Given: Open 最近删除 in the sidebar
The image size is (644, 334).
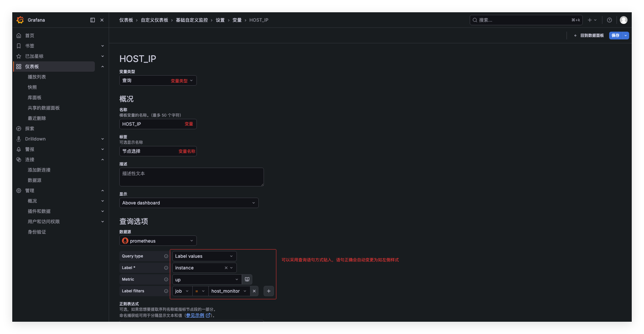Looking at the screenshot, I should (37, 118).
